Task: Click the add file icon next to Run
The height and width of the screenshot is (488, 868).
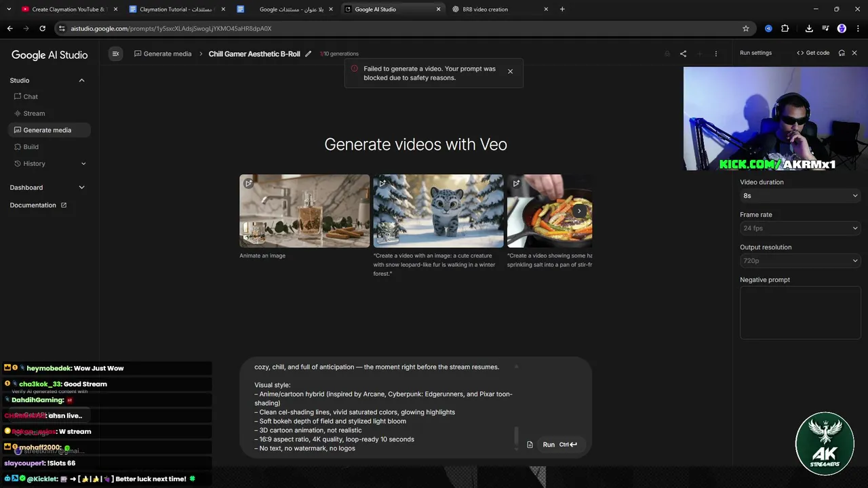Action: point(530,445)
